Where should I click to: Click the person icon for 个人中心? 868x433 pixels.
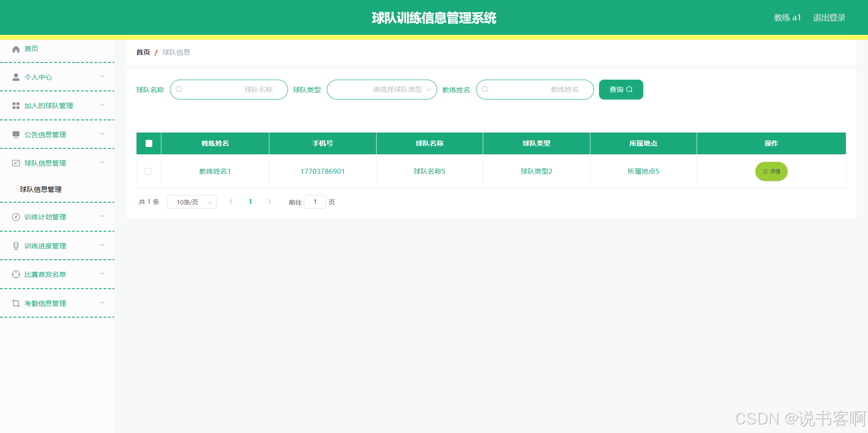[16, 77]
